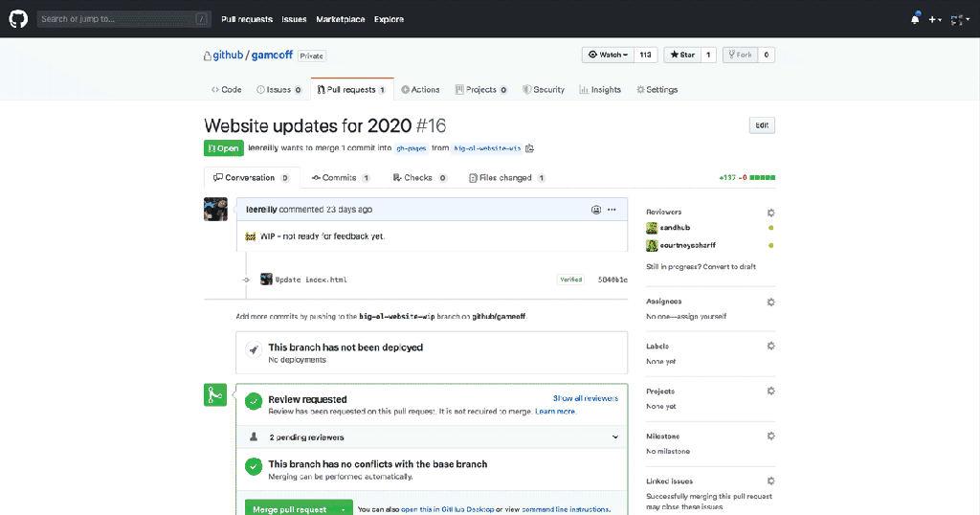Open Labels gear settings
Image resolution: width=980 pixels, height=515 pixels.
coord(770,347)
